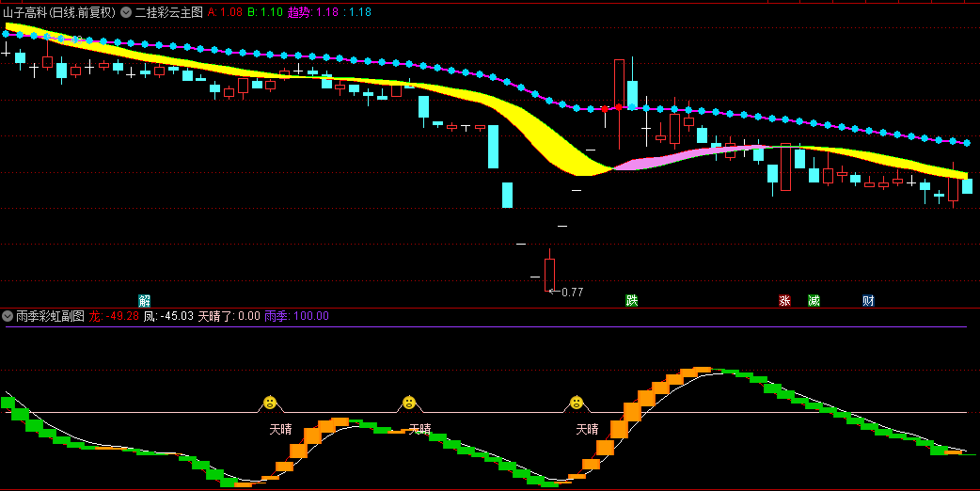The height and width of the screenshot is (491, 980).
Task: Click the third smiley face icon in sub-chart
Action: point(577,403)
